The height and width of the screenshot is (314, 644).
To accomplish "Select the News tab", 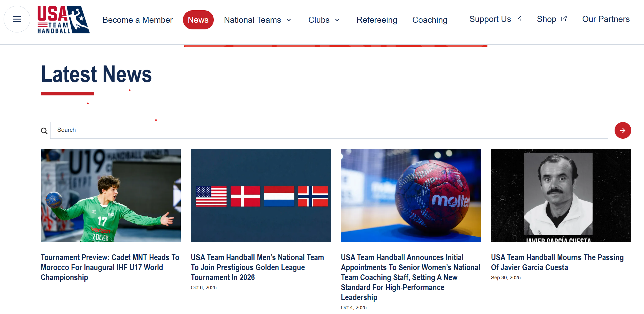I will (x=198, y=20).
